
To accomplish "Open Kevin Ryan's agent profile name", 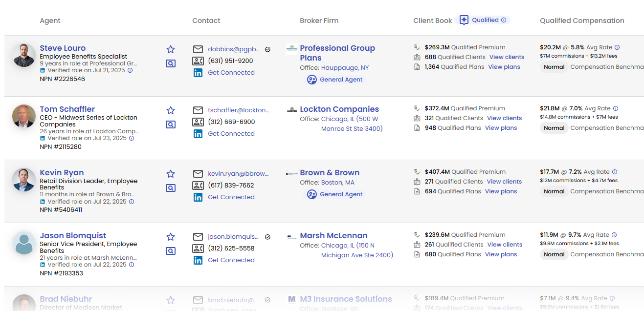I will 62,173.
